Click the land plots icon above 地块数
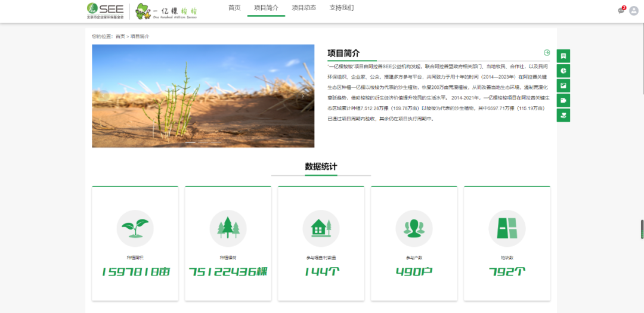Viewport: 644px width, 313px height. click(x=507, y=228)
